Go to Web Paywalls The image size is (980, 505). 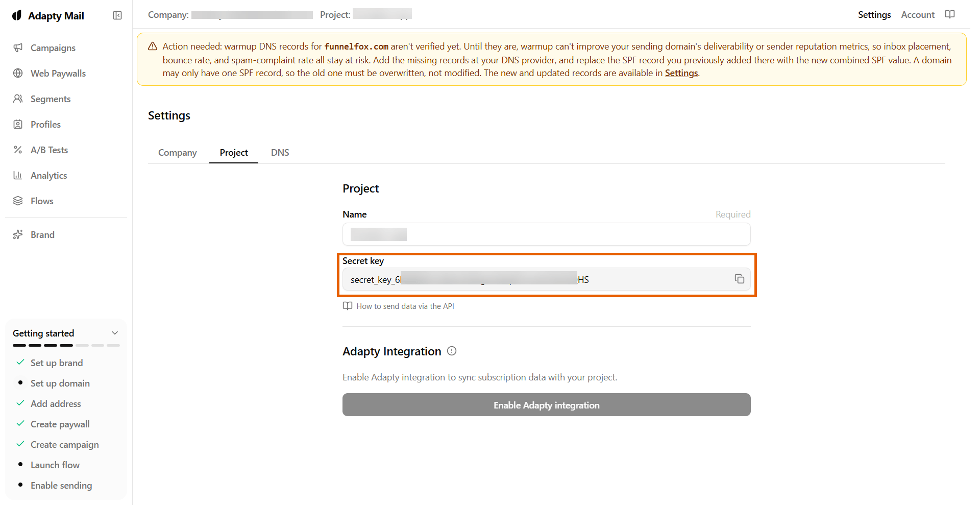tap(58, 73)
